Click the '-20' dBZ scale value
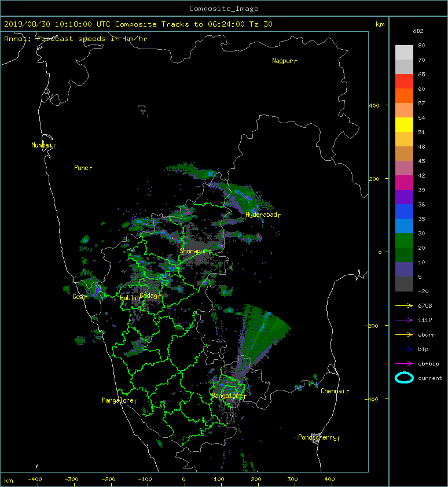The image size is (448, 487). [423, 292]
